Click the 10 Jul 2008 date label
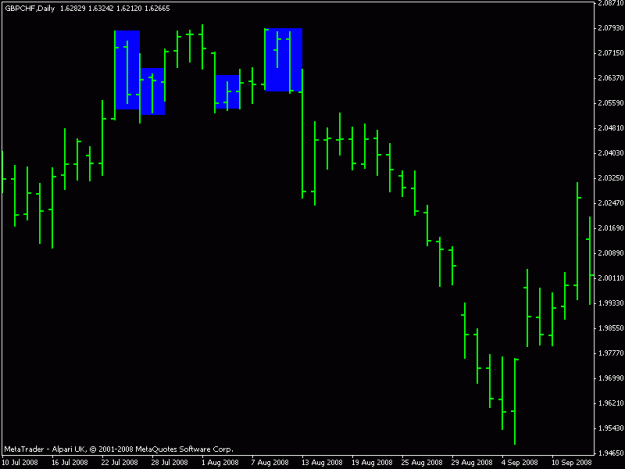This screenshot has width=625, height=469. 20,463
